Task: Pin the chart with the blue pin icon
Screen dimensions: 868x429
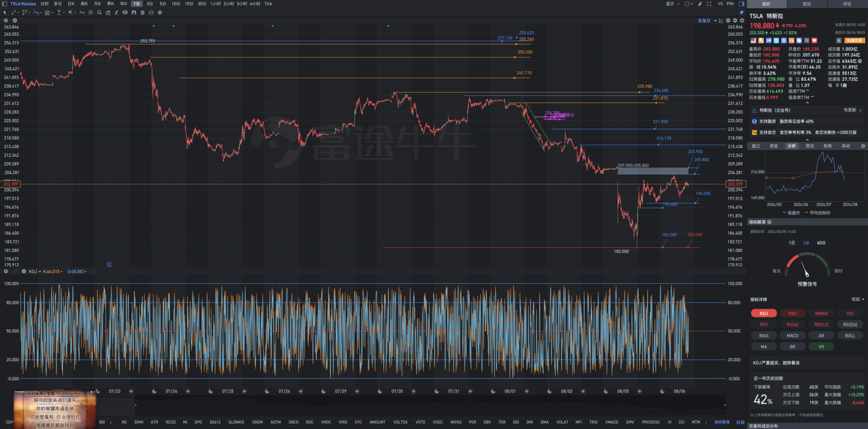Action: (742, 12)
